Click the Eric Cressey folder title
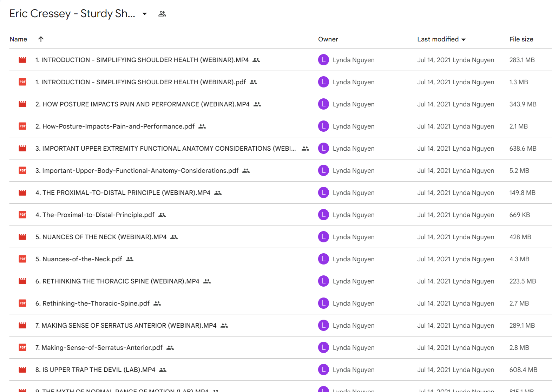 pos(72,14)
